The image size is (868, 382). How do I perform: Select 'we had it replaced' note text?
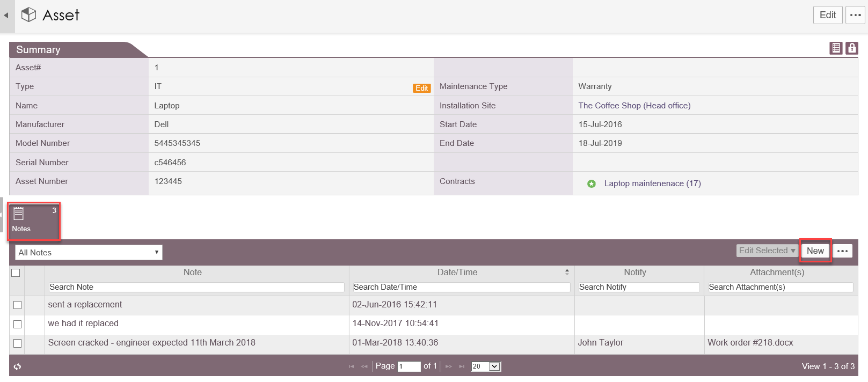click(x=83, y=324)
